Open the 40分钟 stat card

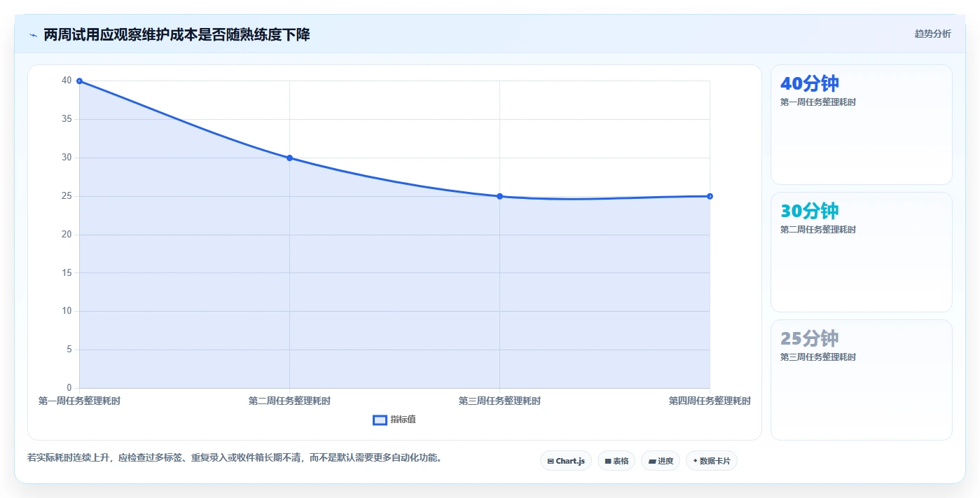pyautogui.click(x=862, y=125)
